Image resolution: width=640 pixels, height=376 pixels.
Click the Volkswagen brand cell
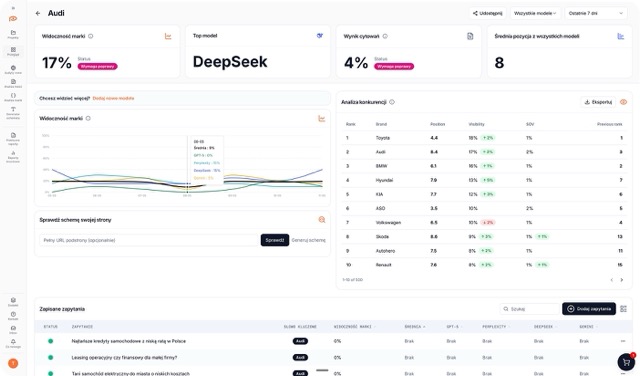(388, 222)
